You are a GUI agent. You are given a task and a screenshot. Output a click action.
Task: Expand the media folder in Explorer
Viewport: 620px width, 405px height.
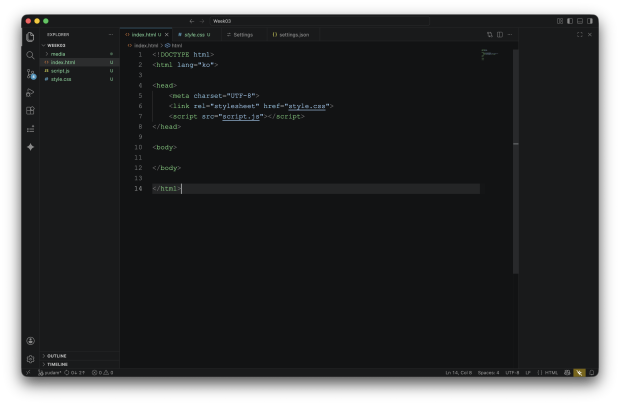point(58,53)
